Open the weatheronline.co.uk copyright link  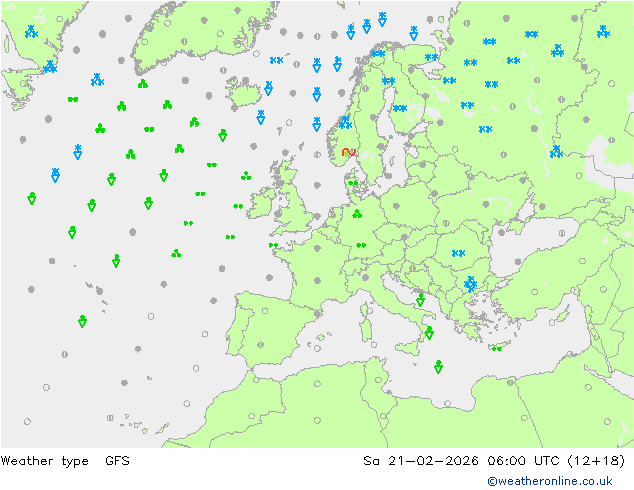tap(550, 481)
